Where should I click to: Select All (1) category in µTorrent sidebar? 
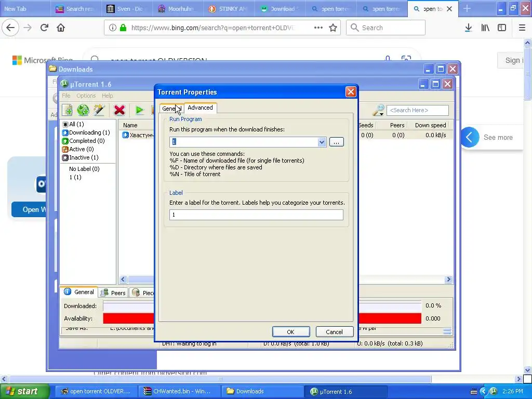tap(73, 124)
